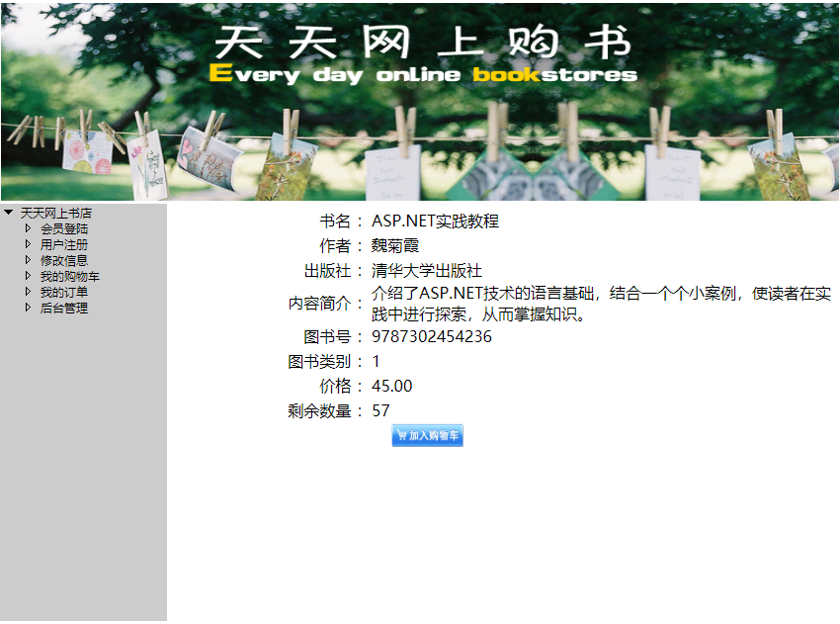The image size is (840, 624).
Task: Click the 出版社： field label
Action: (x=335, y=271)
